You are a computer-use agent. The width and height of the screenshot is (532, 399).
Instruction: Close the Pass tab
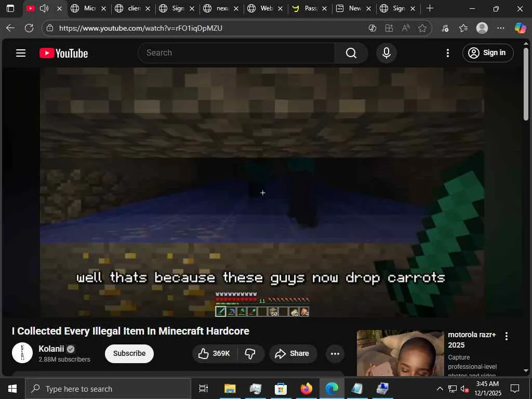(x=324, y=9)
